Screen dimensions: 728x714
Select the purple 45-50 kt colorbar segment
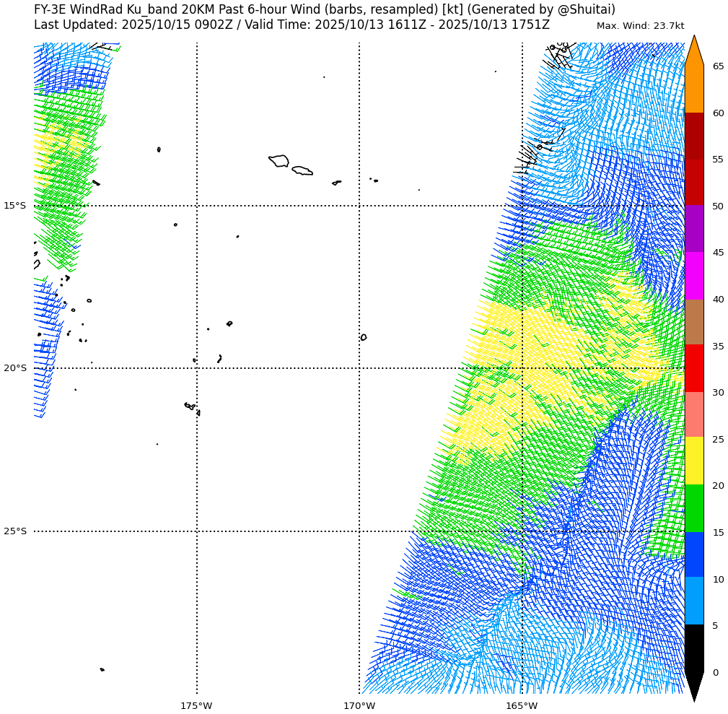[694, 229]
